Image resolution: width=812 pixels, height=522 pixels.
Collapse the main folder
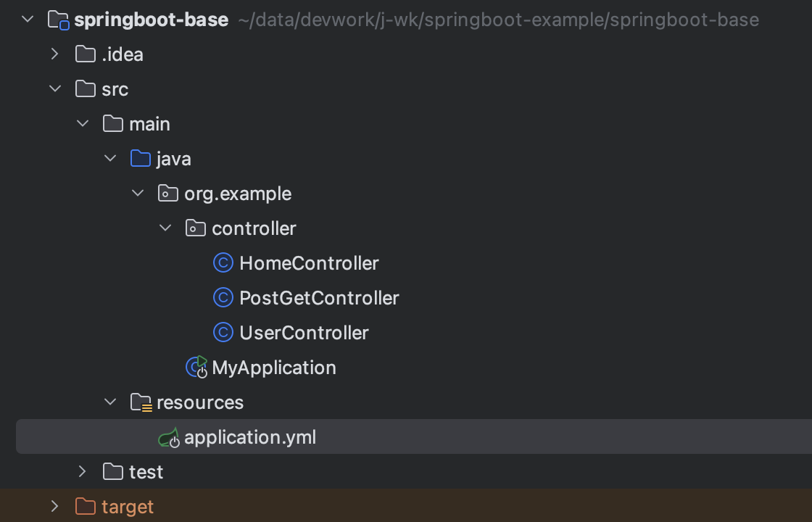[x=83, y=123]
